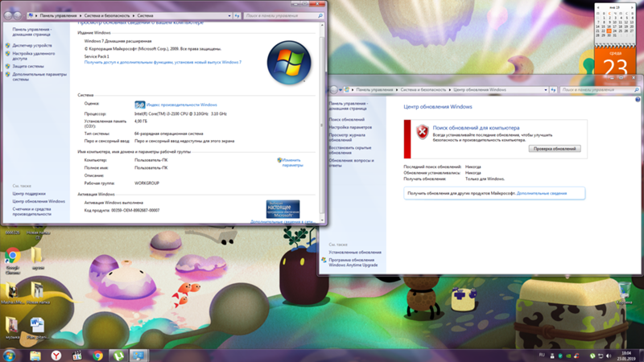Image resolution: width=644 pixels, height=362 pixels.
Task: Click Back arrow in Windows Update window
Action: pyautogui.click(x=333, y=90)
